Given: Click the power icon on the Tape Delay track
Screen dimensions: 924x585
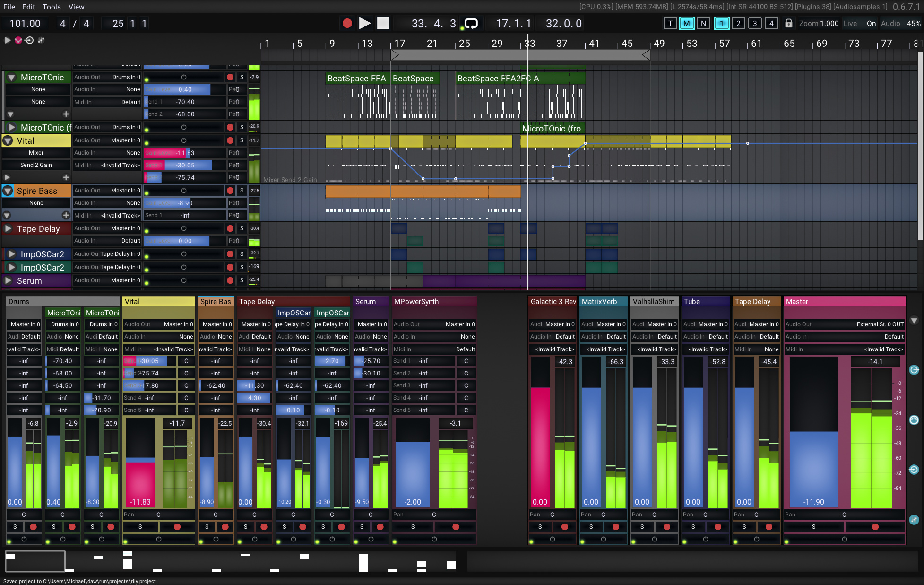Looking at the screenshot, I should [183, 228].
